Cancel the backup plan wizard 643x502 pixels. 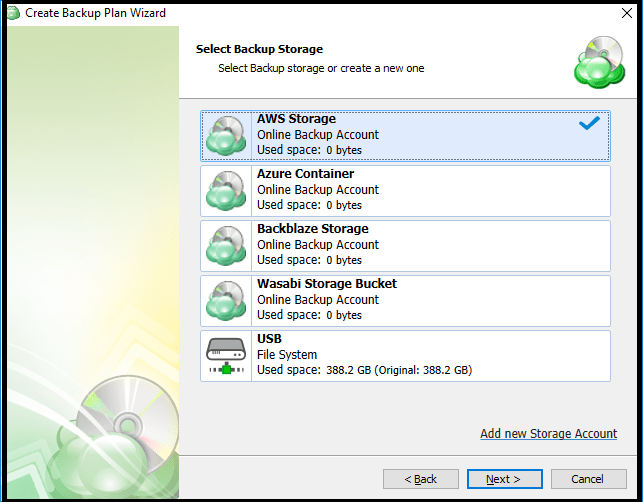[588, 479]
